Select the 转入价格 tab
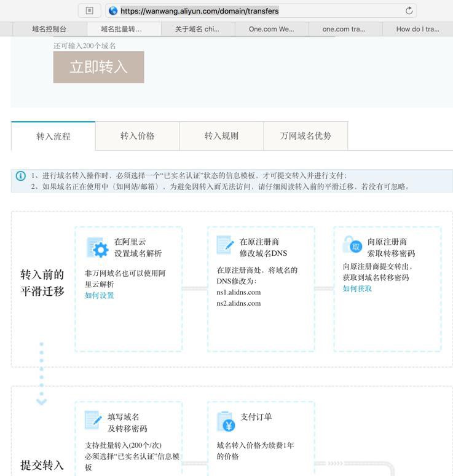This screenshot has width=453, height=476. [138, 136]
